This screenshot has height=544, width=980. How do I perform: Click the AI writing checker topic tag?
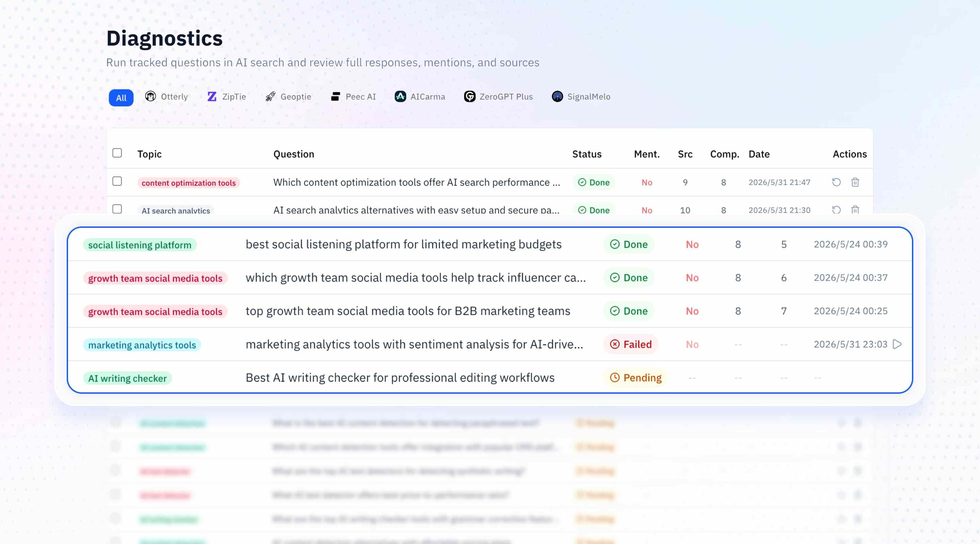click(x=128, y=378)
